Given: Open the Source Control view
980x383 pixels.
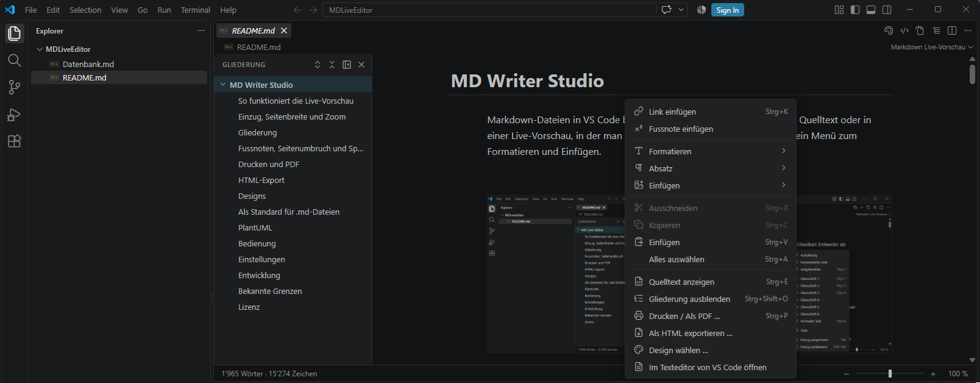Looking at the screenshot, I should click(14, 87).
